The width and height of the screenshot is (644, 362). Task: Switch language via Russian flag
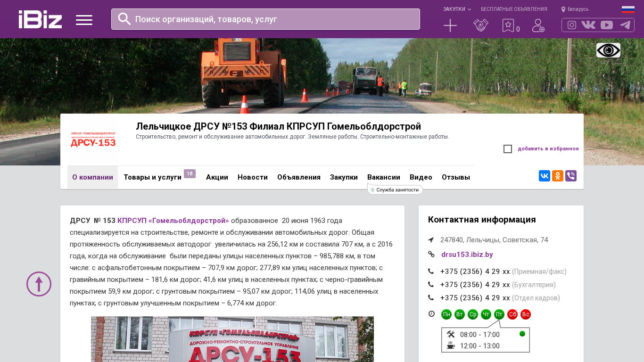click(x=628, y=9)
